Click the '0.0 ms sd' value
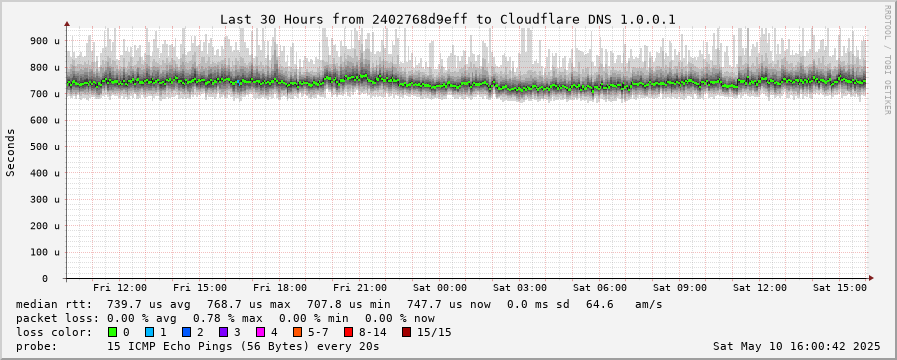The width and height of the screenshot is (897, 360). click(538, 304)
